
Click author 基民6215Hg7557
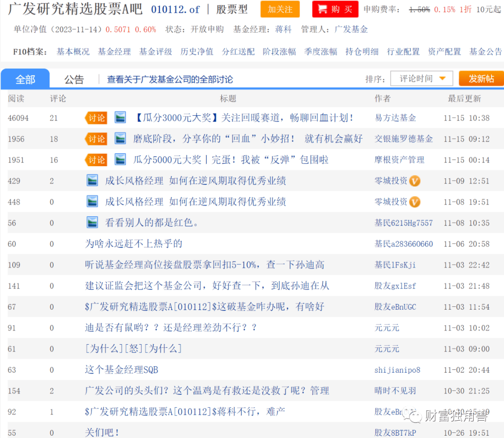coord(403,223)
